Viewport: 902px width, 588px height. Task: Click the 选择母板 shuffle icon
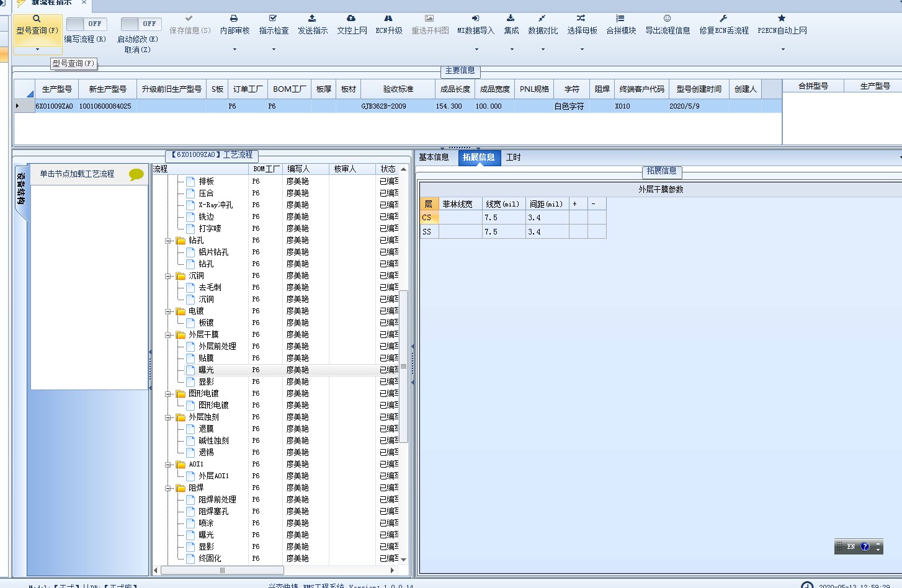[581, 19]
